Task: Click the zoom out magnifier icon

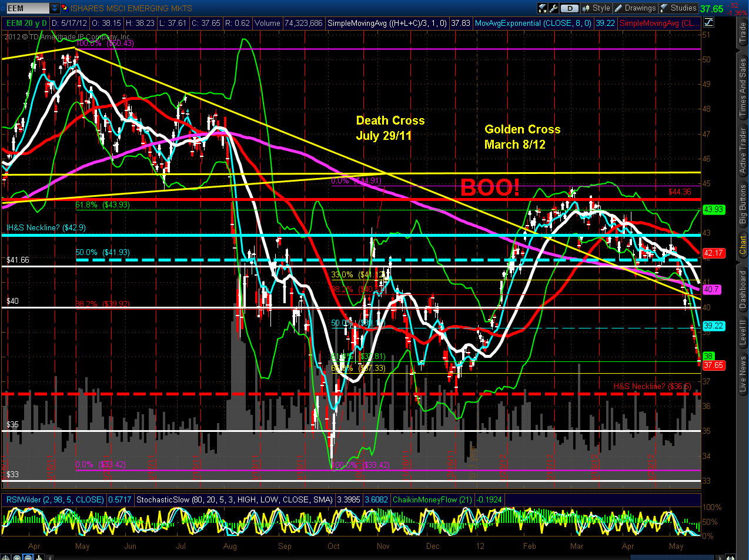Action: [28, 557]
